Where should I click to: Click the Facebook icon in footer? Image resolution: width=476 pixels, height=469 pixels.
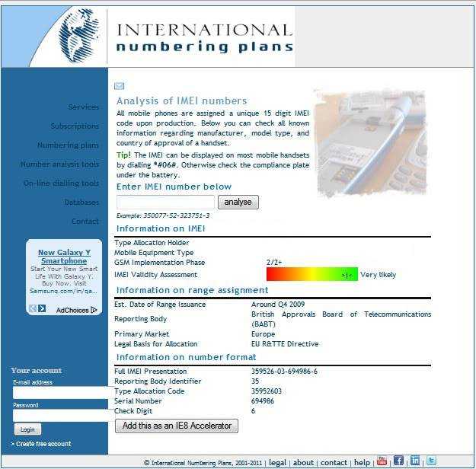[x=398, y=461]
